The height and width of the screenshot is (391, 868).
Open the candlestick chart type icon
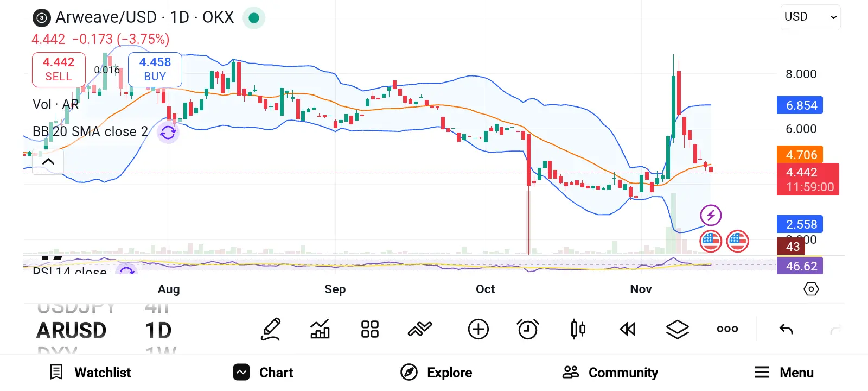pos(578,329)
